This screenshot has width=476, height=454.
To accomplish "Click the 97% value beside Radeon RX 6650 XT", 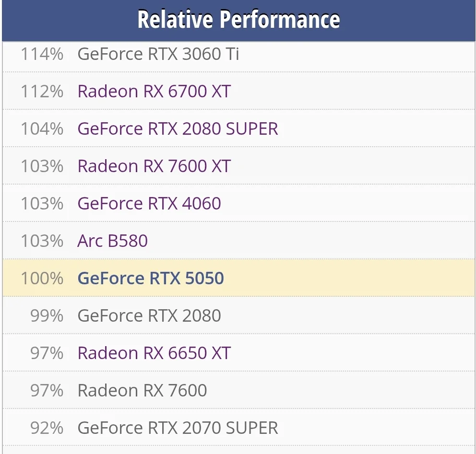I will 47,353.
